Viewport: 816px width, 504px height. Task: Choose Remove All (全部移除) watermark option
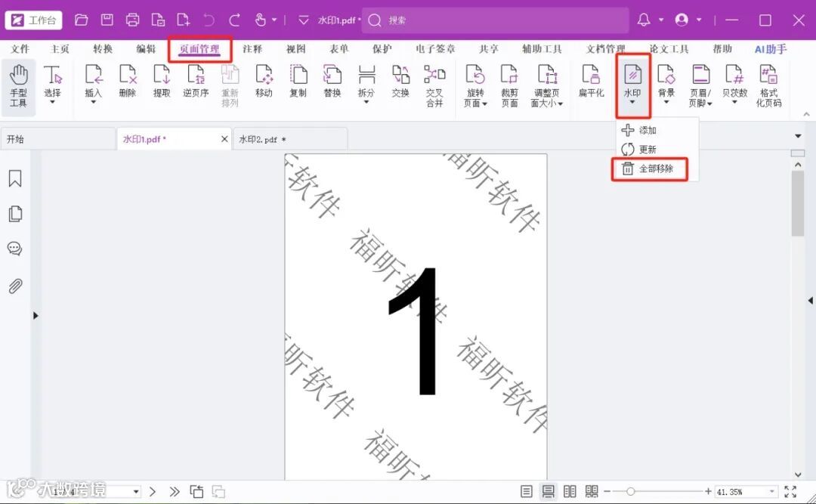pyautogui.click(x=650, y=169)
